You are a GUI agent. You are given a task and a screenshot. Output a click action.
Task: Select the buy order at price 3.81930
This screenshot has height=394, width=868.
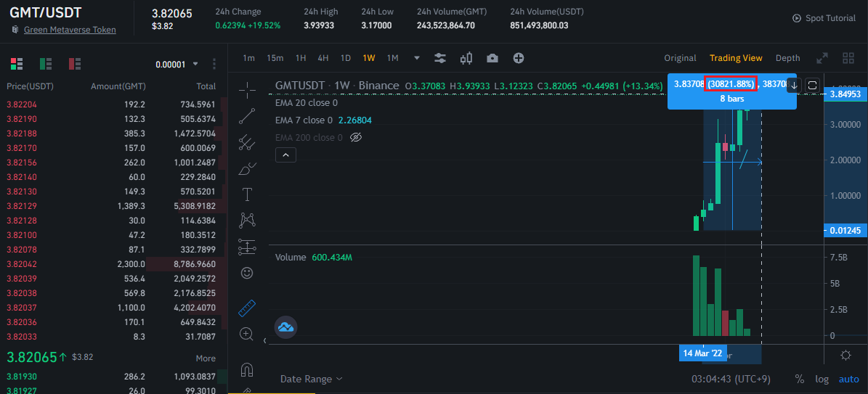(113, 377)
